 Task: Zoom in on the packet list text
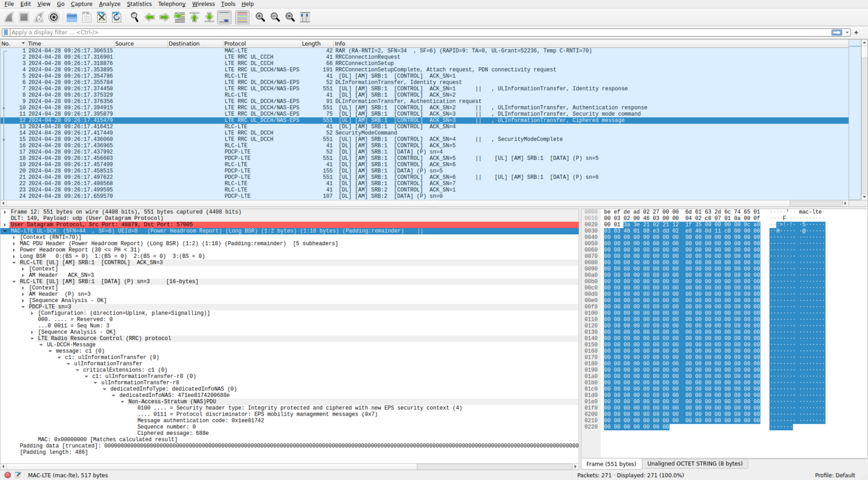click(261, 17)
